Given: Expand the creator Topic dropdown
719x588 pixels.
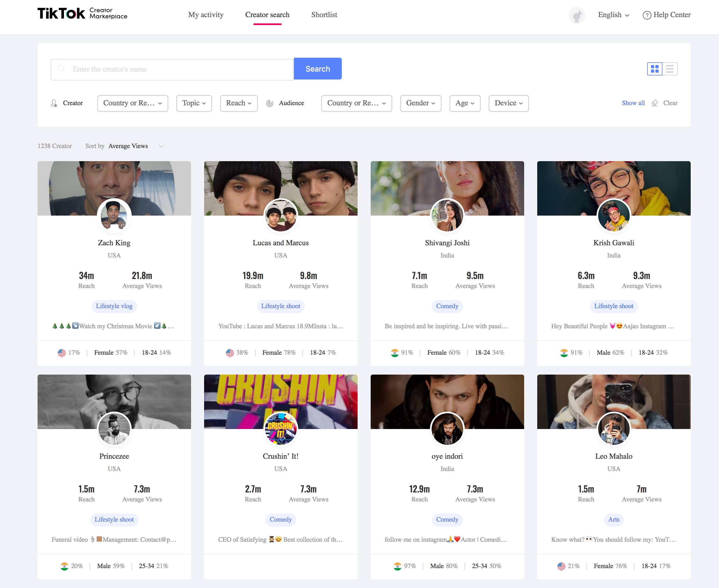Looking at the screenshot, I should [x=194, y=103].
